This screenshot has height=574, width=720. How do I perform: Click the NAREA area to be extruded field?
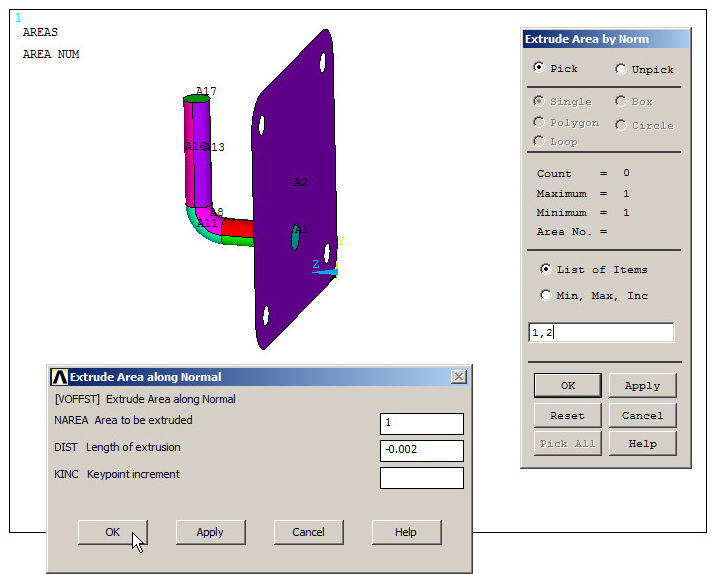(421, 424)
